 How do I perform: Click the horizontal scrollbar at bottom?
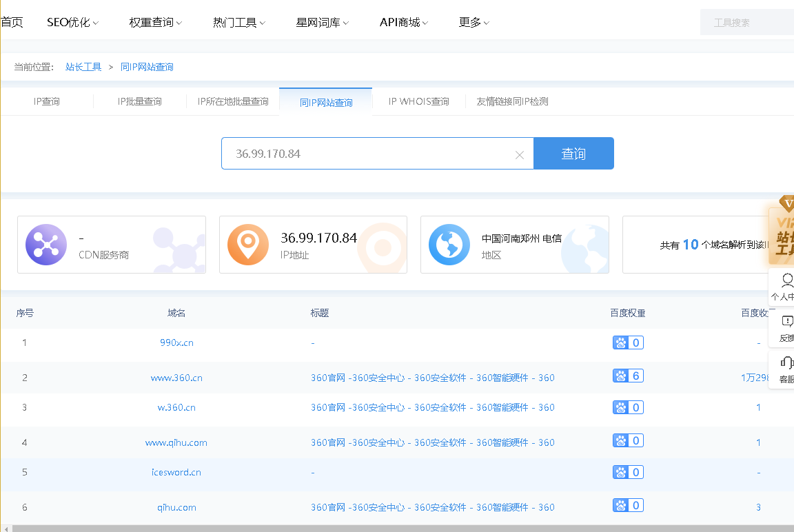pyautogui.click(x=403, y=529)
